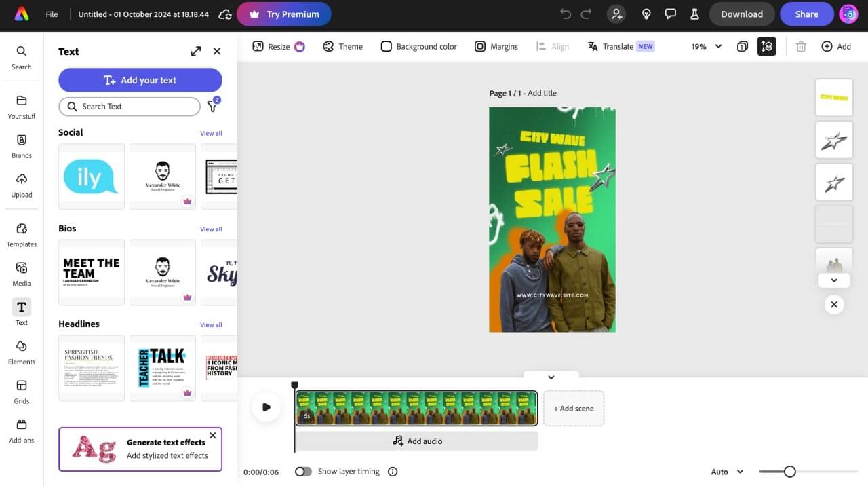Expand the Text panel with arrows icon
This screenshot has height=486, width=868.
coord(196,51)
